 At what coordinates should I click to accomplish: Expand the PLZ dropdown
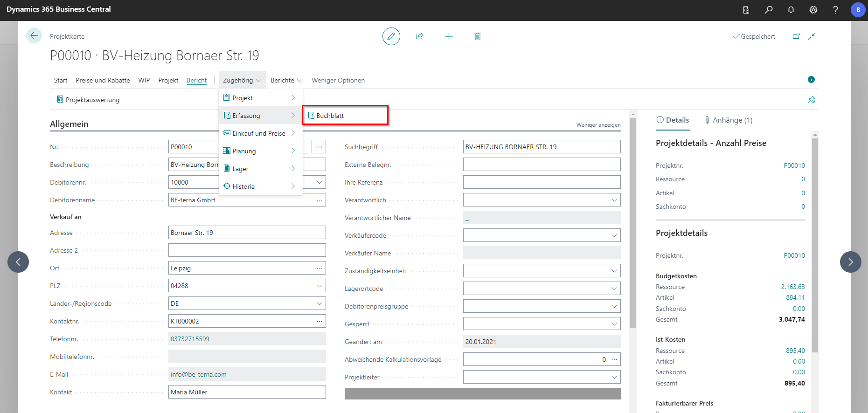click(319, 286)
